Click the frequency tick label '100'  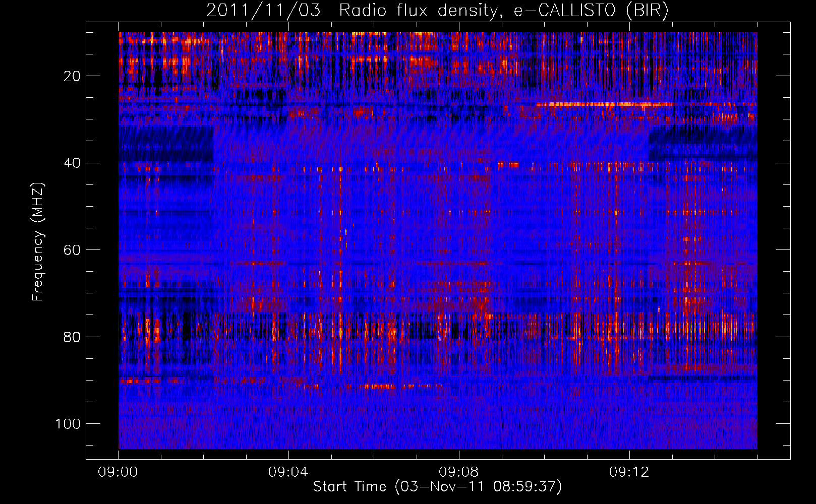tap(68, 424)
